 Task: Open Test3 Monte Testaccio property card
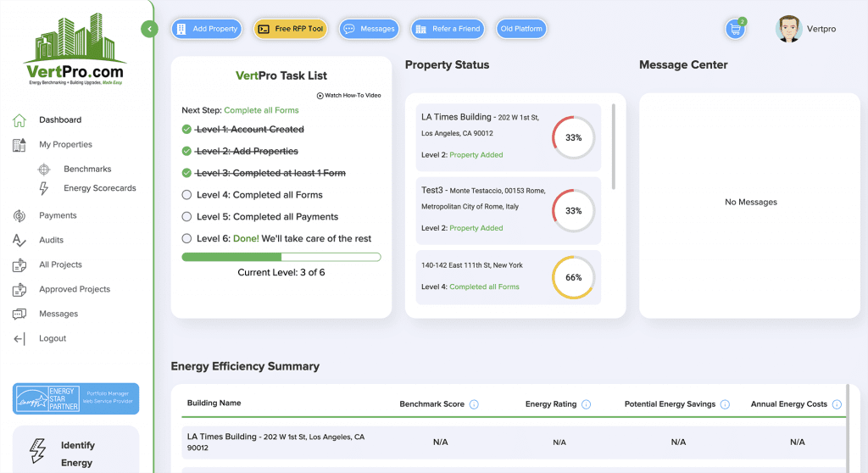pos(509,210)
